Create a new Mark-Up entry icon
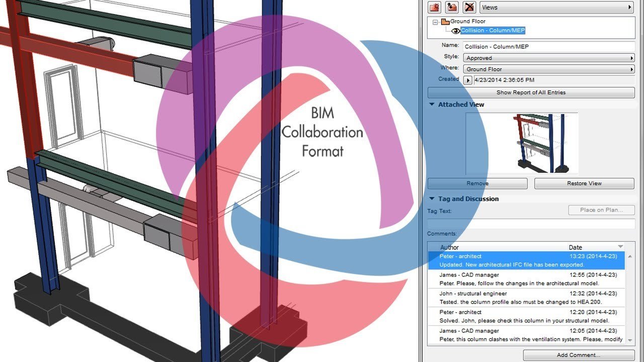This screenshot has height=362, width=644. [434, 7]
